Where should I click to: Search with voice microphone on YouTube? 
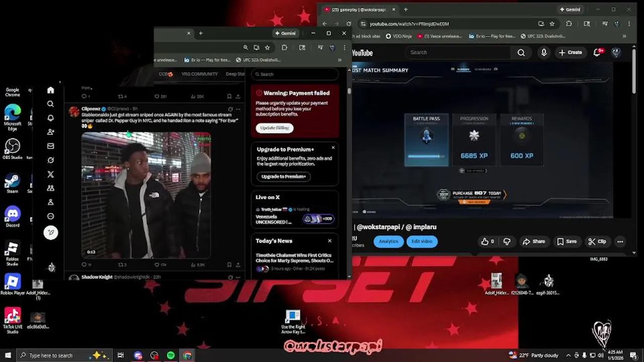click(x=544, y=52)
